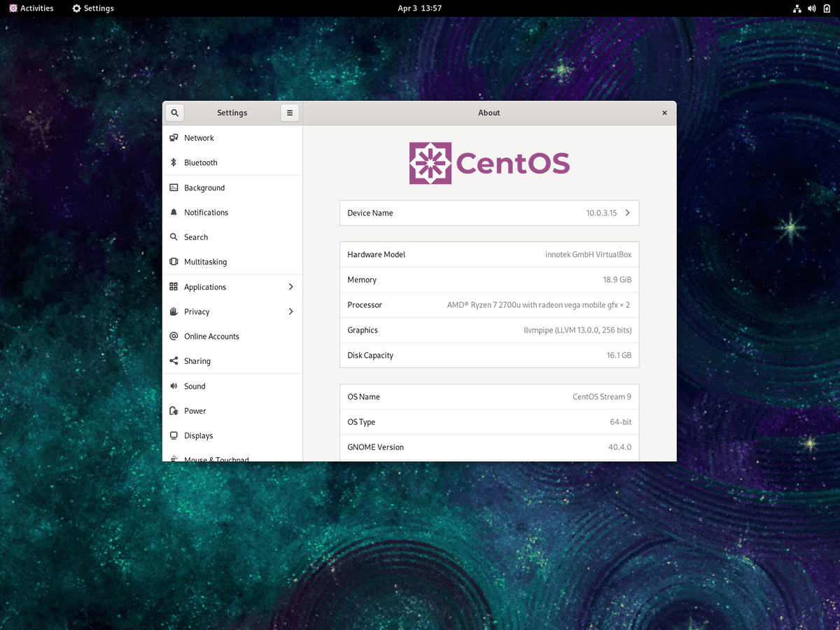
Task: Click the Background picture icon
Action: pyautogui.click(x=174, y=188)
